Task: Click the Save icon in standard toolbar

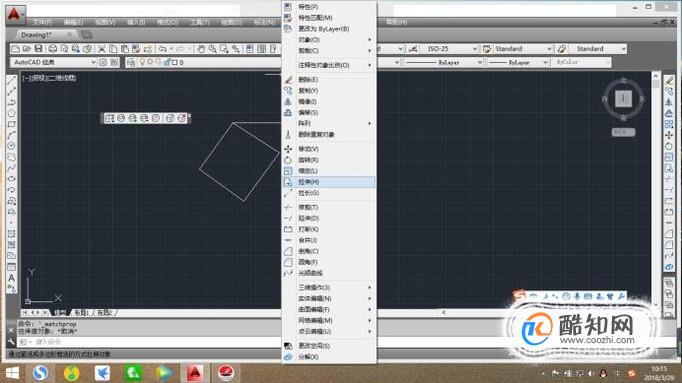Action: click(38, 49)
